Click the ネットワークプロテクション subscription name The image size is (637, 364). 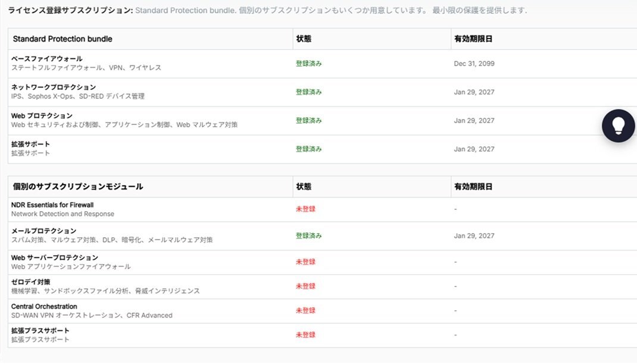pos(54,87)
